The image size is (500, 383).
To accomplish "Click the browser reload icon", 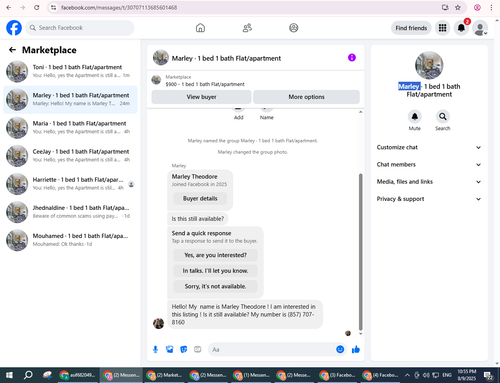I will tap(36, 7).
